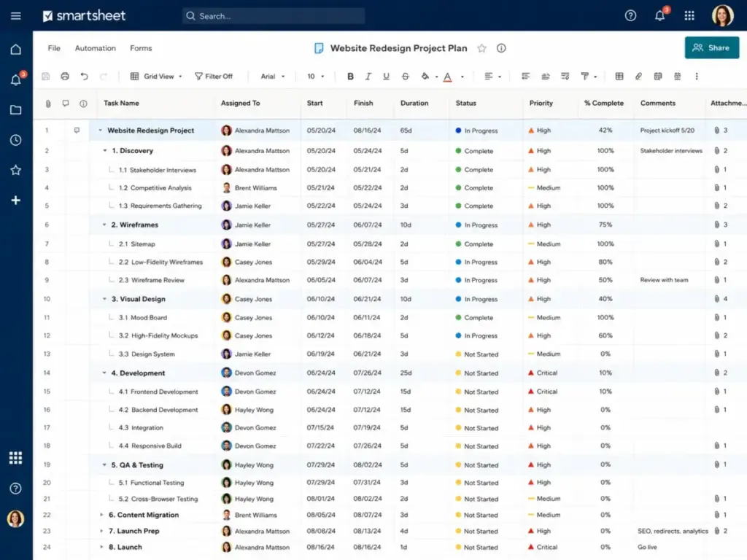Screen dimensions: 747x560
Task: Expand the 8. Launch section
Action: tap(101, 547)
